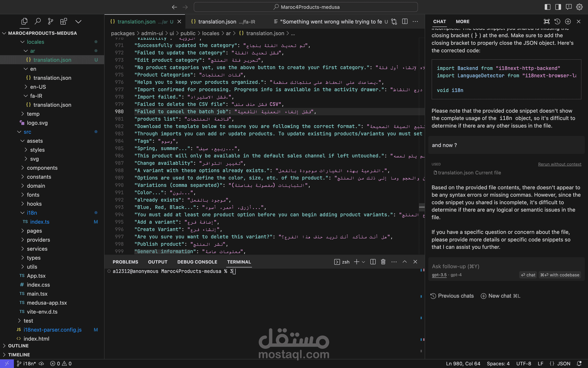Open the feedback chat icon in title bar
Screen dimensions: 588x368
pyautogui.click(x=569, y=7)
